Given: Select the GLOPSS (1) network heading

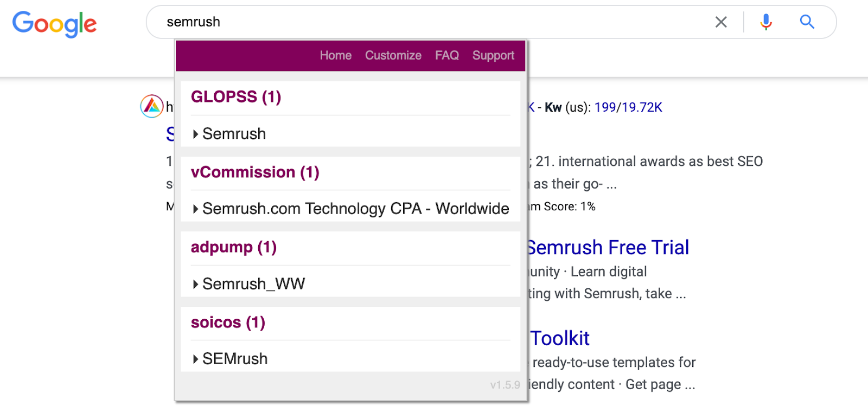Looking at the screenshot, I should coord(236,97).
